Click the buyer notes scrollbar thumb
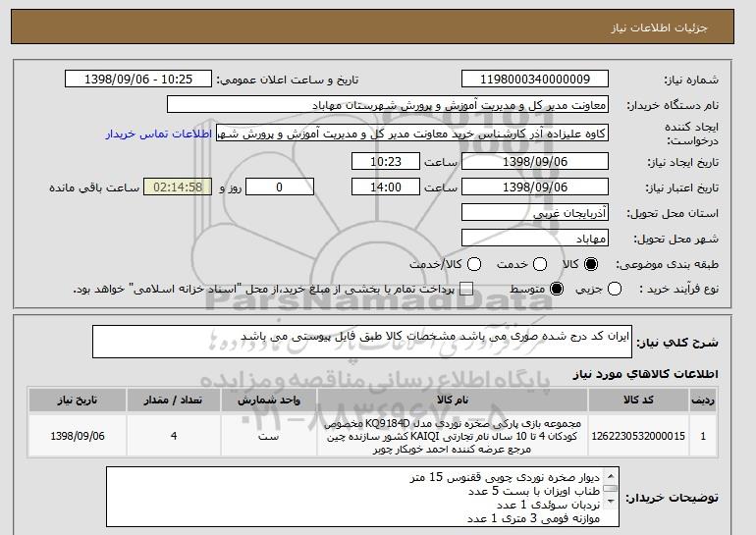Screen dimensions: 756x535 [611, 489]
